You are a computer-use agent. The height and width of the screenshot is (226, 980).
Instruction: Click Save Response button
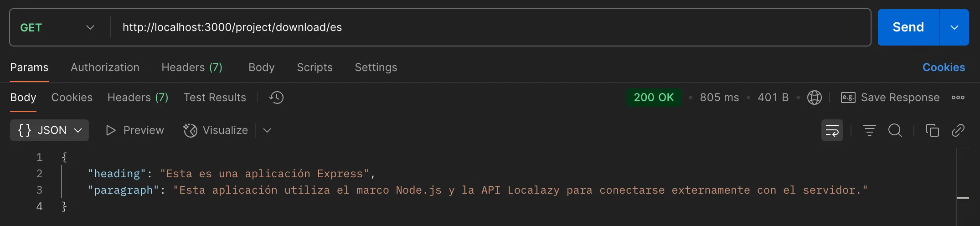(890, 98)
